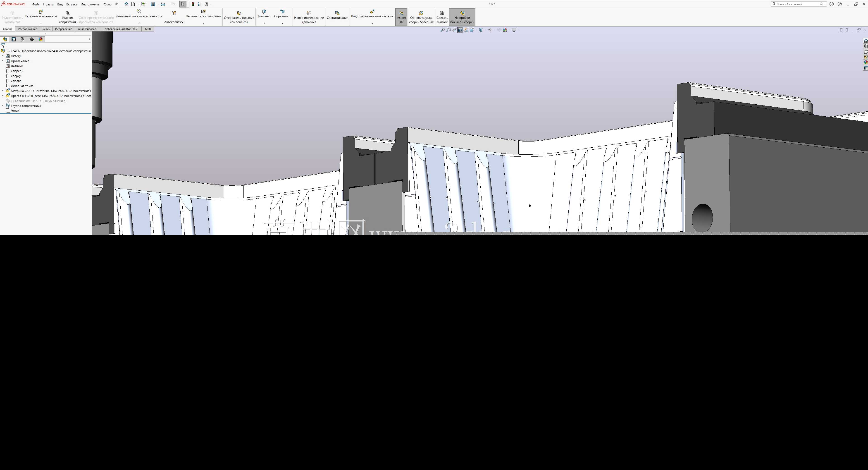This screenshot has width=868, height=470.
Task: Toggle Section View in view toolbar
Action: (460, 30)
